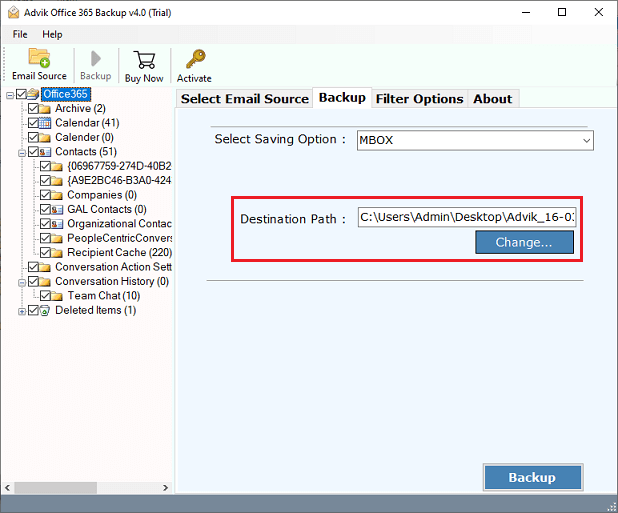Uncheck the Companies (0) checkbox
Viewport: 618px width, 513px height.
pos(45,195)
